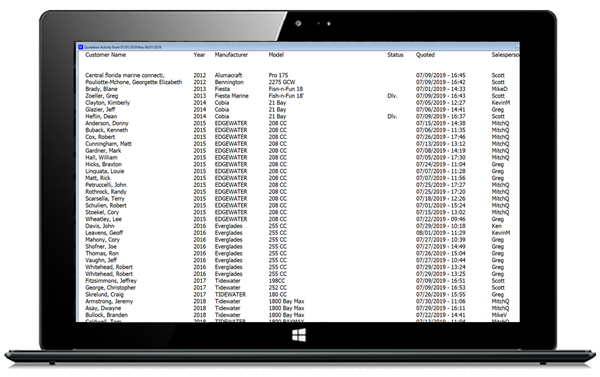Select the Anderson, Donny customer row

pyautogui.click(x=298, y=123)
